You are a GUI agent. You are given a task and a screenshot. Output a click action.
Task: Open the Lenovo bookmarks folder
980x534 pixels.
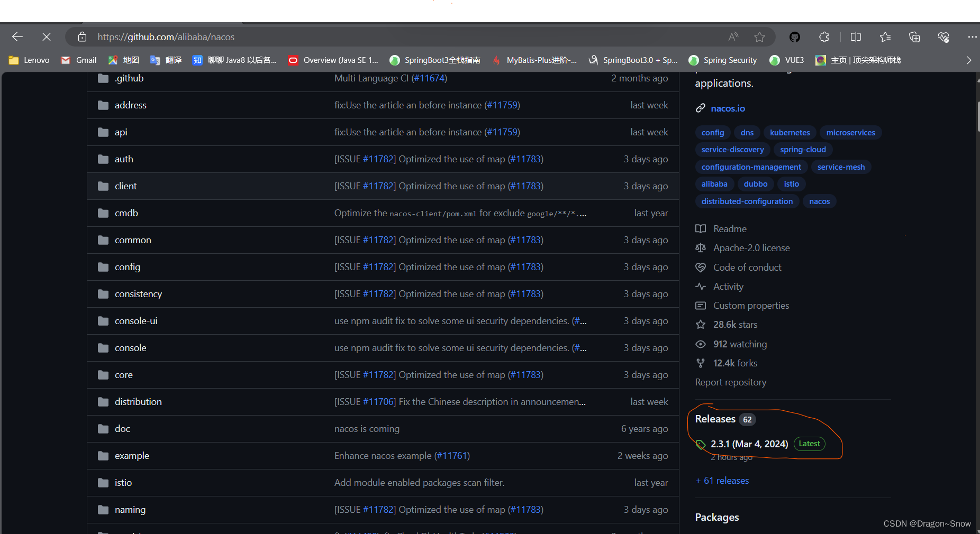pos(29,60)
